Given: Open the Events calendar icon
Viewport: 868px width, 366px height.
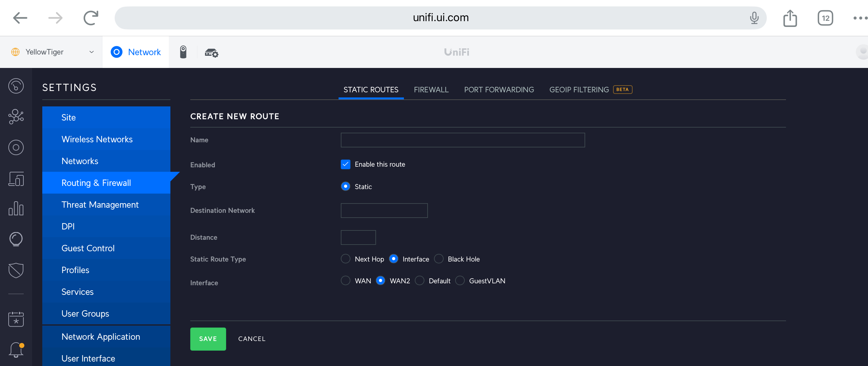Looking at the screenshot, I should coord(16,319).
